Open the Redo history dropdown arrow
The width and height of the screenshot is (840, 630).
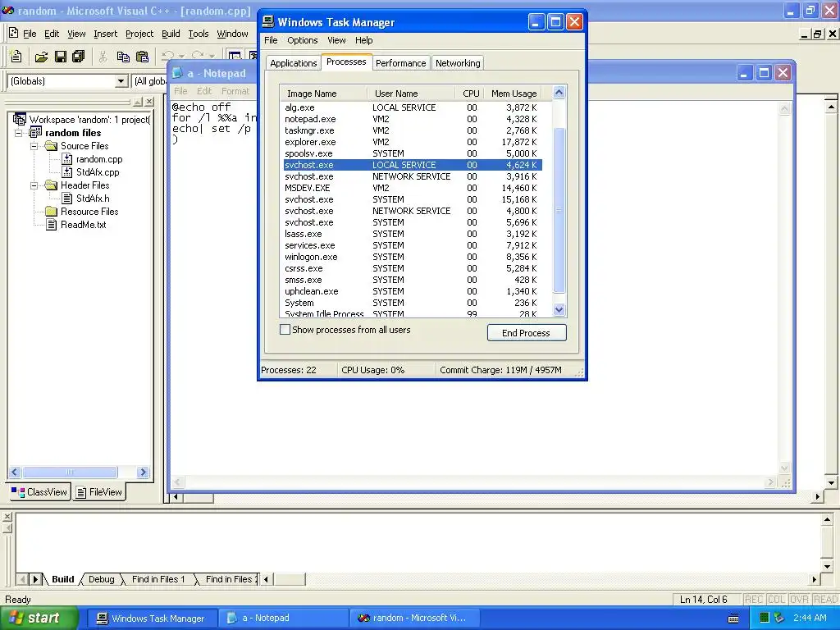(212, 57)
